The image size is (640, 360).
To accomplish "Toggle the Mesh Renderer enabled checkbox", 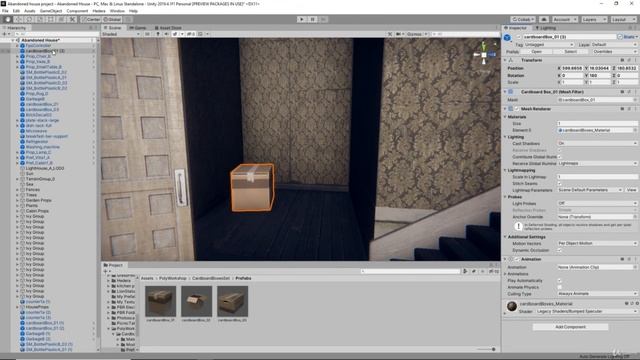I will 517,109.
